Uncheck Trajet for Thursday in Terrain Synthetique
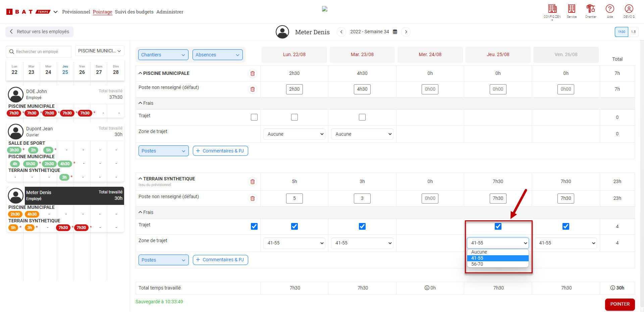Viewport: 644px width, 312px height. click(498, 226)
